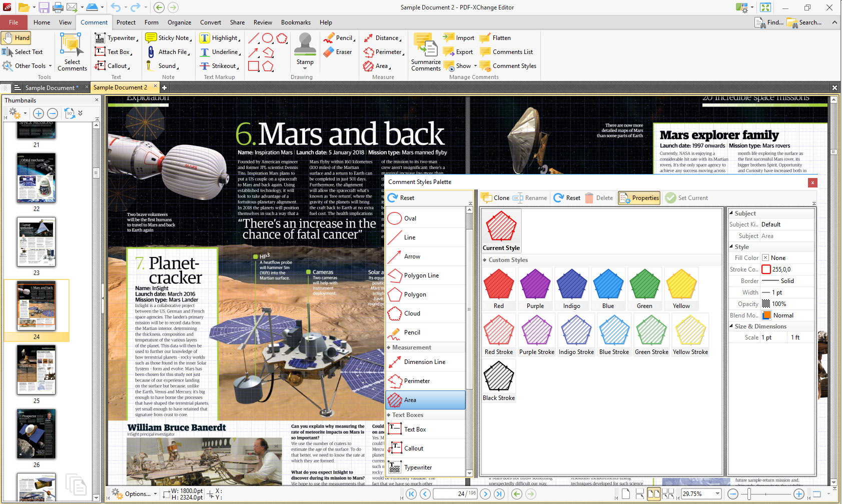
Task: Switch to the Sample Document tab
Action: pos(51,88)
